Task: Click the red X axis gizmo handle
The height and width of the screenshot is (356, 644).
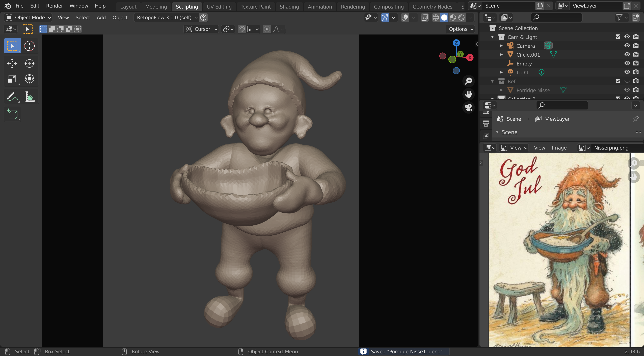Action: (470, 58)
